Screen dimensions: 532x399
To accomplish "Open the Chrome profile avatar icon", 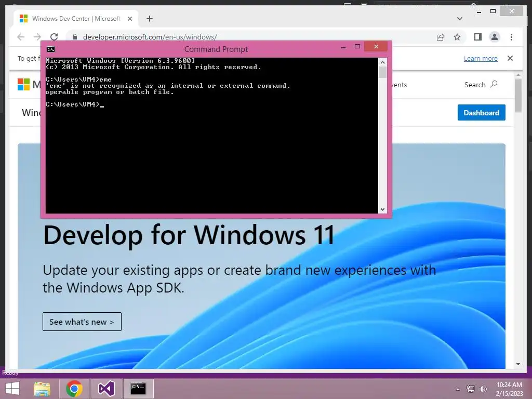I will coord(495,37).
